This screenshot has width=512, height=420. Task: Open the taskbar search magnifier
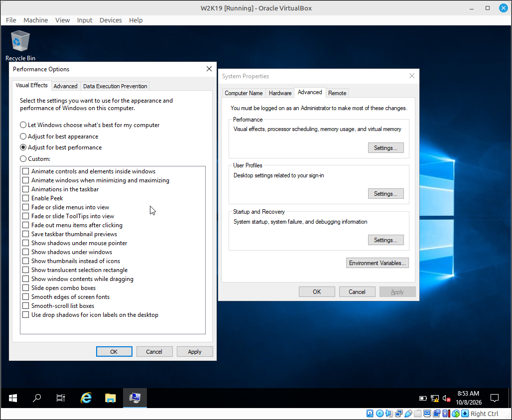click(37, 398)
